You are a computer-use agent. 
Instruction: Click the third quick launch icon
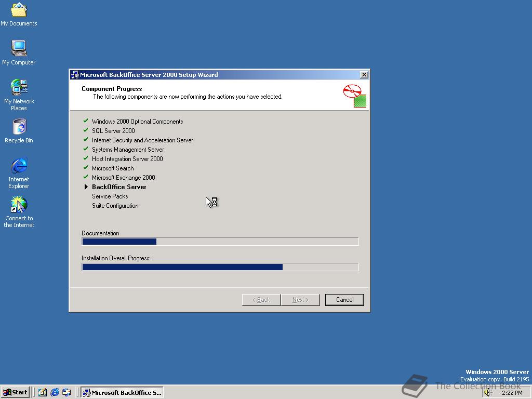click(66, 392)
